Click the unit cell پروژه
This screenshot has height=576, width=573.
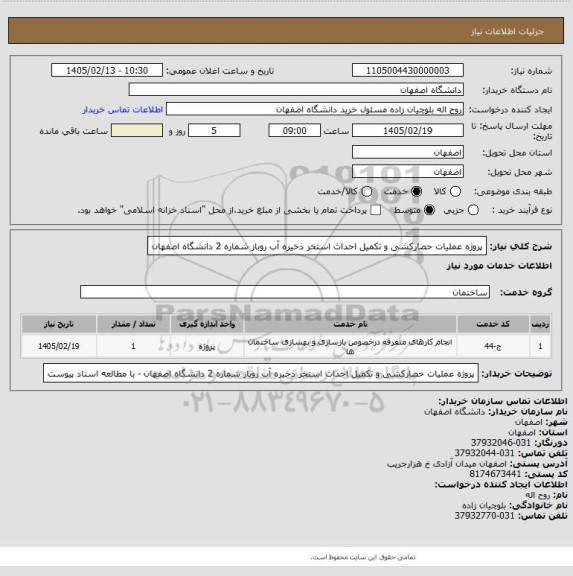tap(207, 346)
